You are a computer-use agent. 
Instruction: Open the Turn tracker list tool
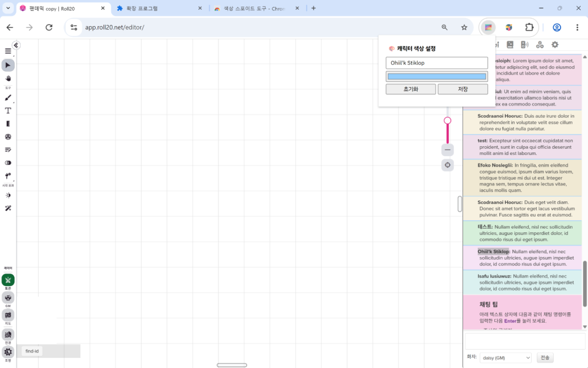tap(8, 149)
